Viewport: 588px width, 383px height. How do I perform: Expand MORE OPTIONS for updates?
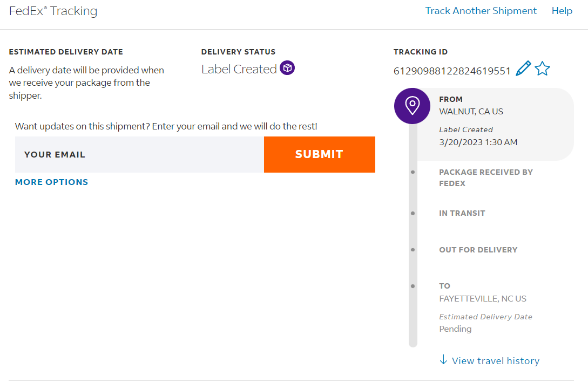(x=51, y=182)
